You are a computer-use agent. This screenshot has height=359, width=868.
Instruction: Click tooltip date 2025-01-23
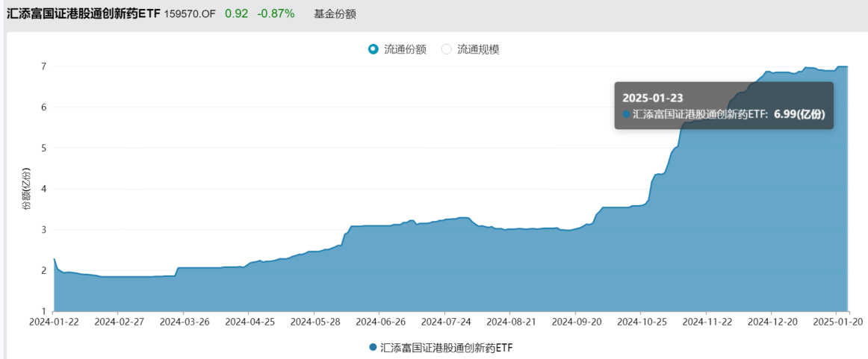652,98
